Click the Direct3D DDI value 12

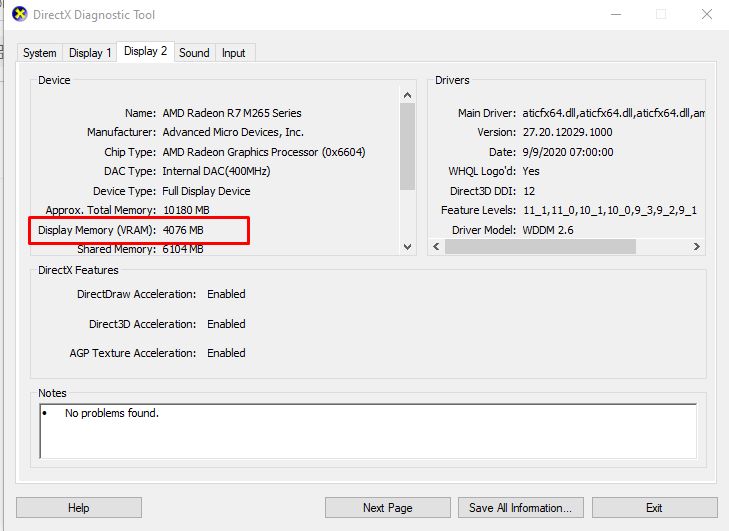click(529, 191)
